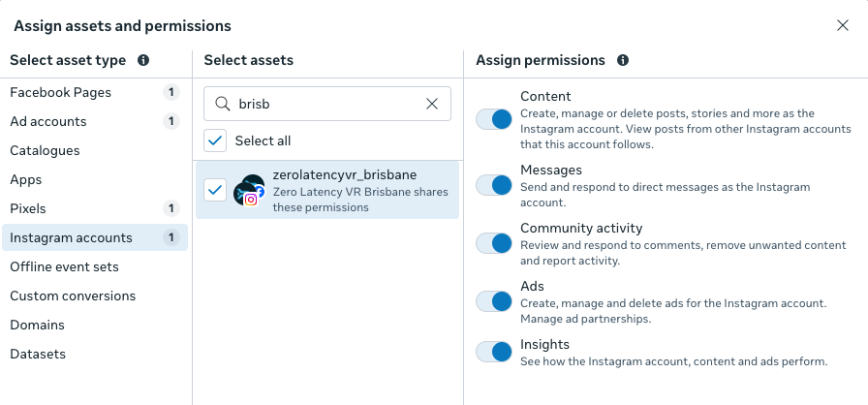Image resolution: width=868 pixels, height=405 pixels.
Task: Disable the Ads permission toggle
Action: tap(494, 301)
